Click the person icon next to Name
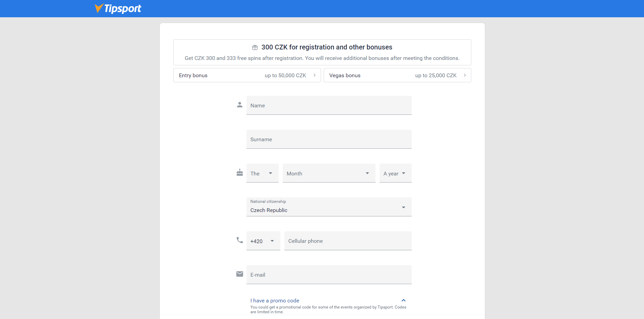The height and width of the screenshot is (319, 644). pyautogui.click(x=240, y=105)
